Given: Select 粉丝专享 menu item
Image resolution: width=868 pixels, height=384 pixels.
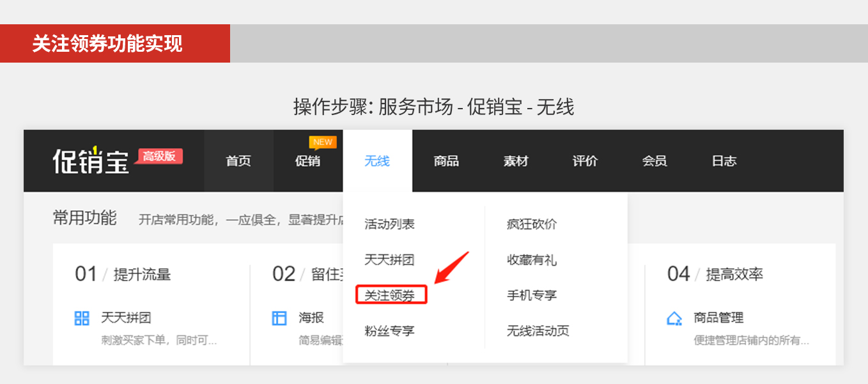Looking at the screenshot, I should coord(389,331).
